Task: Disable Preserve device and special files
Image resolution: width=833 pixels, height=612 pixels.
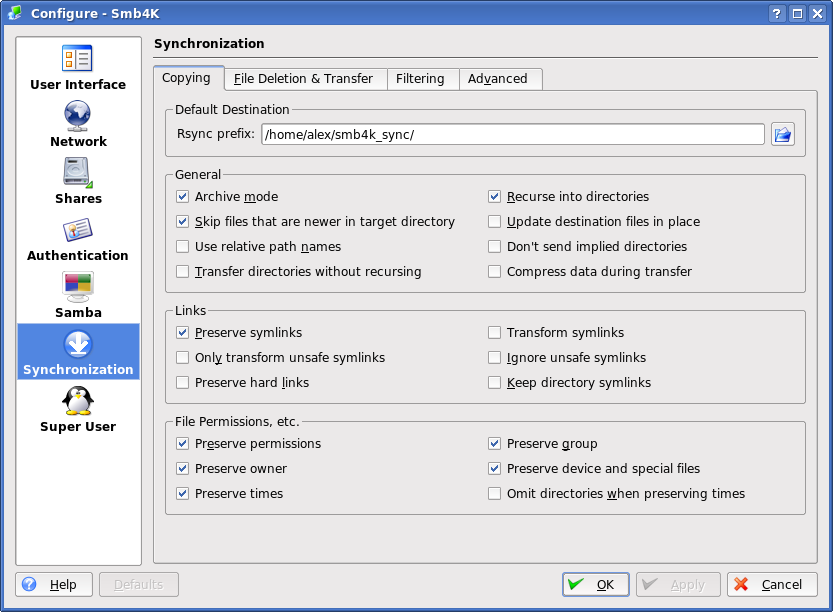Action: [x=494, y=469]
